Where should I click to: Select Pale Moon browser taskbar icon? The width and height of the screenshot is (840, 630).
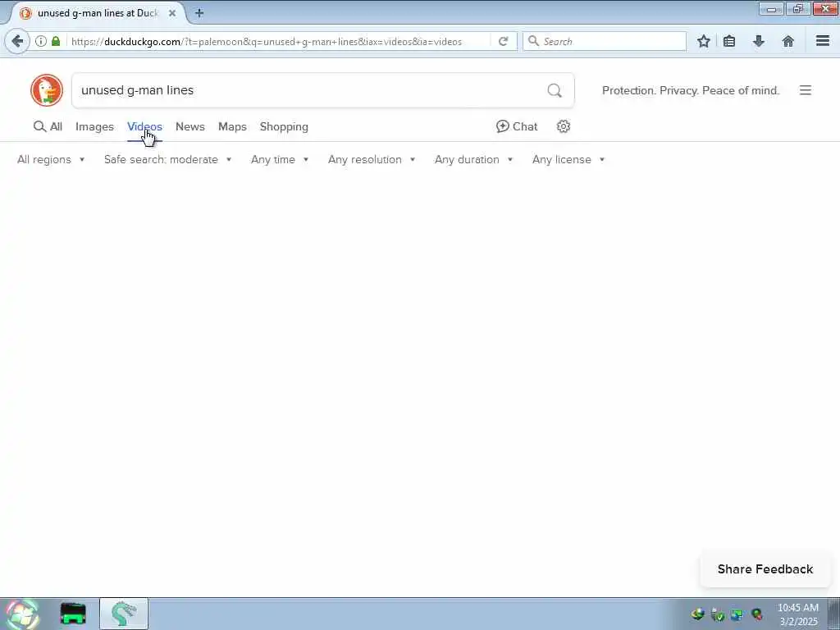(x=124, y=614)
